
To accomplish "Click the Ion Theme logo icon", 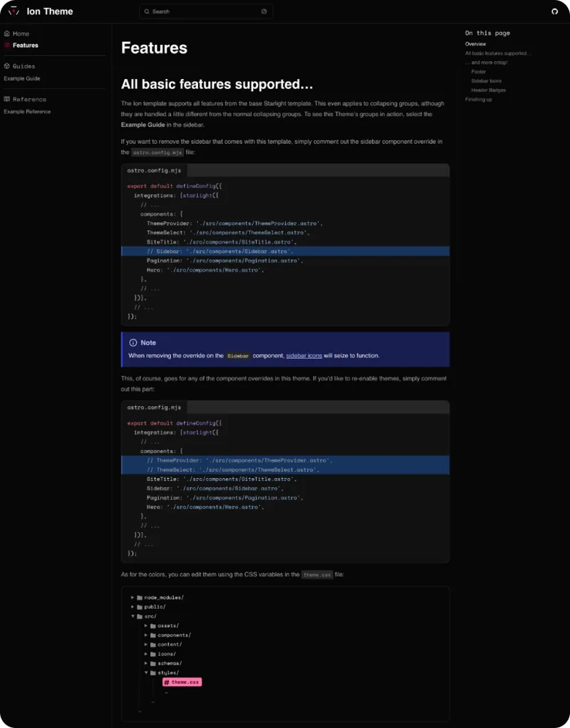I will click(x=14, y=11).
